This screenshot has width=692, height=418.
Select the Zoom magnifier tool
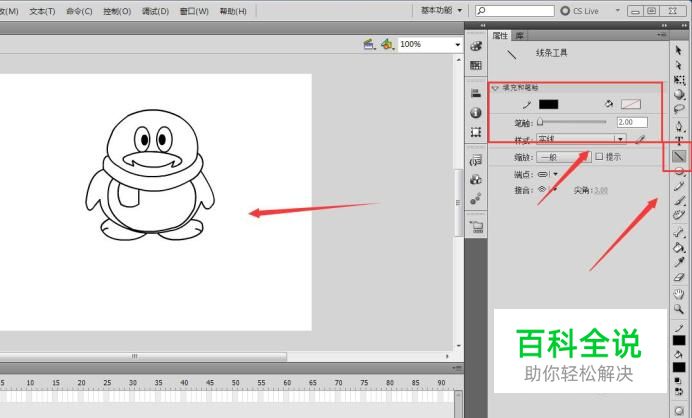[679, 309]
